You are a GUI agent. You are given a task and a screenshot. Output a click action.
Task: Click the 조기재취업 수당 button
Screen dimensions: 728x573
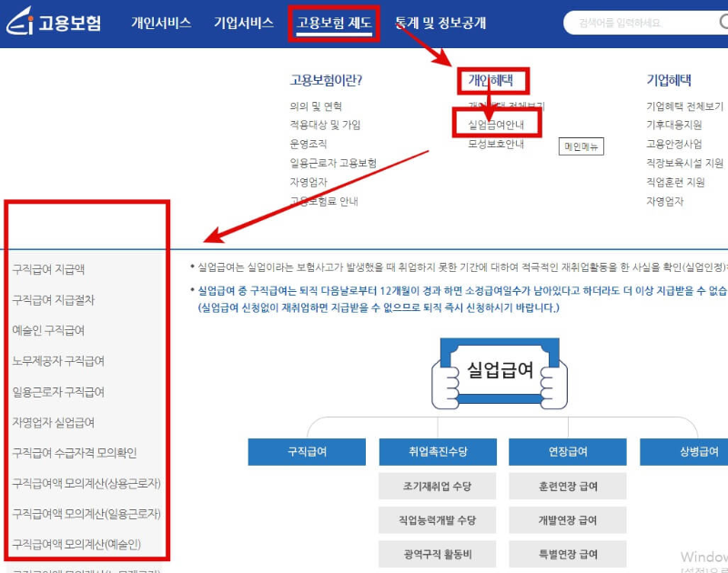[x=437, y=486]
